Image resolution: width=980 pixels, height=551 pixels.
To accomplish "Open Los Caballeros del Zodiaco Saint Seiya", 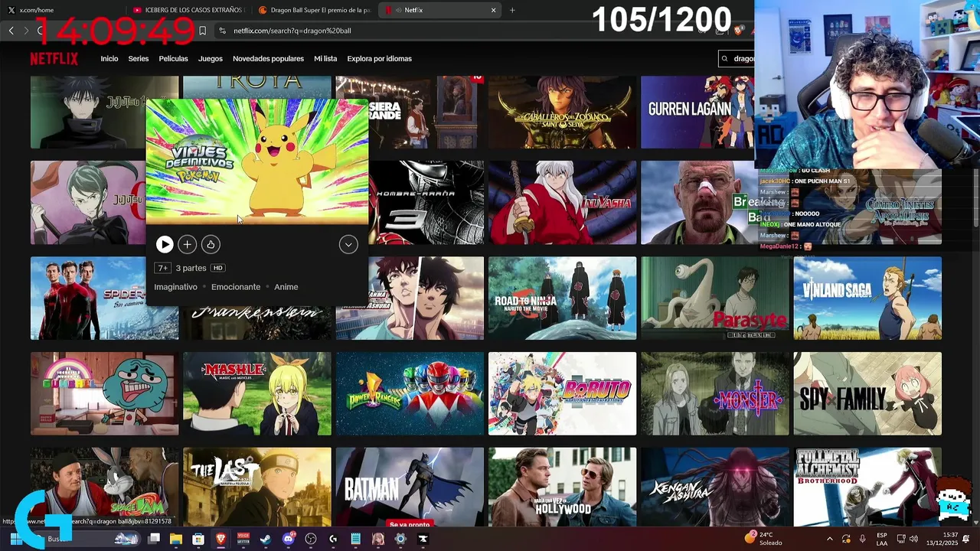I will pos(562,112).
